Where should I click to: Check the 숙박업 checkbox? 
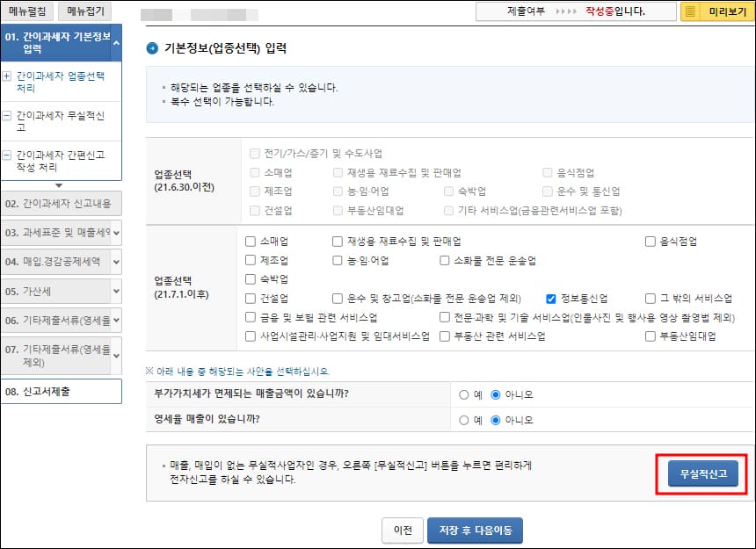[251, 279]
